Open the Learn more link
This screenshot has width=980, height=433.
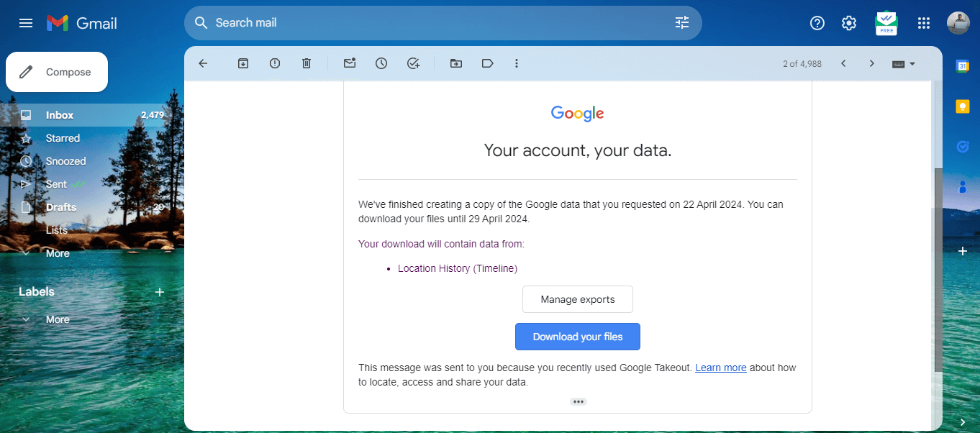click(x=720, y=368)
